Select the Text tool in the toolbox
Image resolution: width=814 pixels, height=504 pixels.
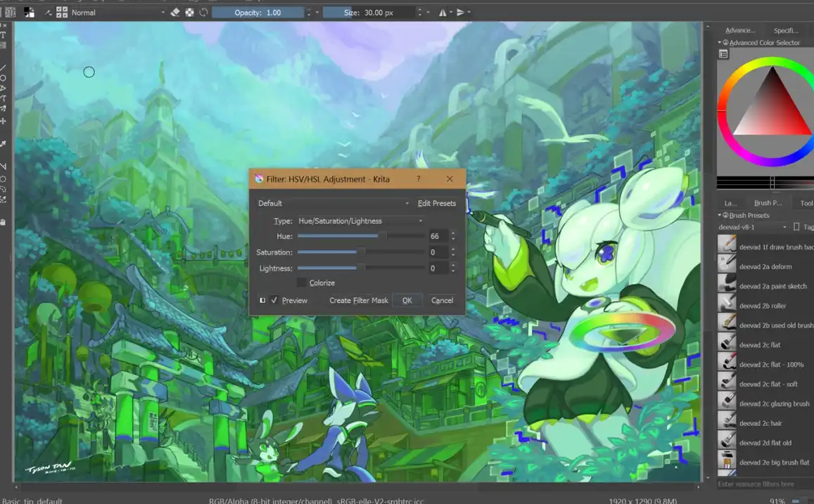point(3,35)
